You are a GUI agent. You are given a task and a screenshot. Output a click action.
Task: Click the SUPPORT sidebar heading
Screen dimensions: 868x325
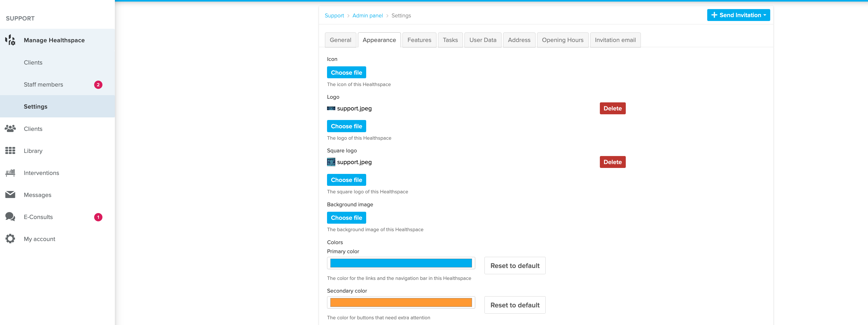20,18
